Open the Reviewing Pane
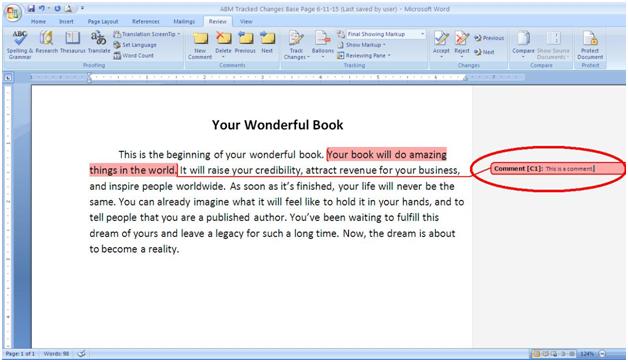 coord(364,56)
